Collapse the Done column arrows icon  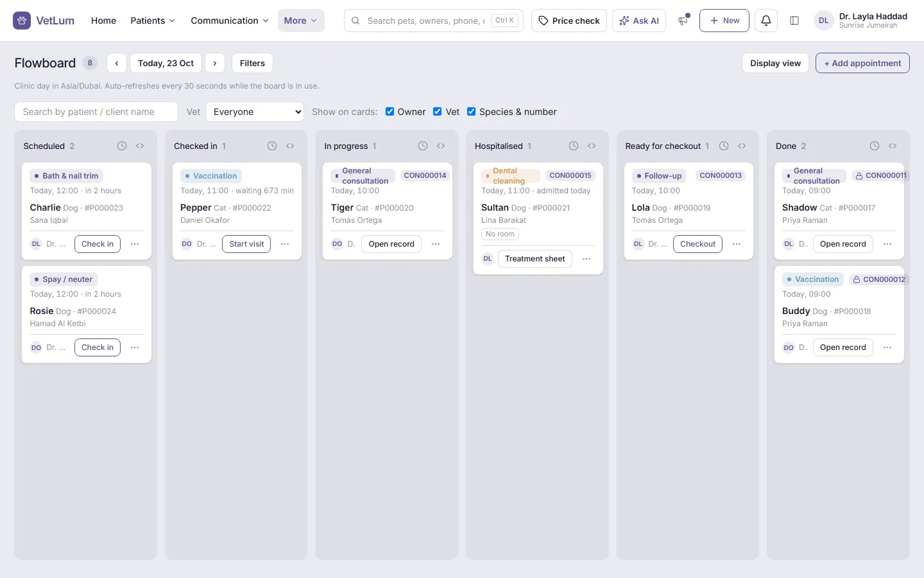click(893, 146)
